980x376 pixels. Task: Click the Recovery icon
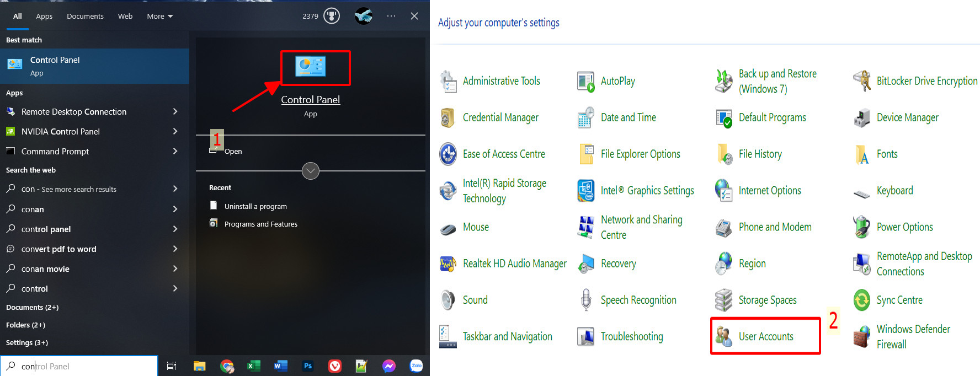click(x=586, y=264)
